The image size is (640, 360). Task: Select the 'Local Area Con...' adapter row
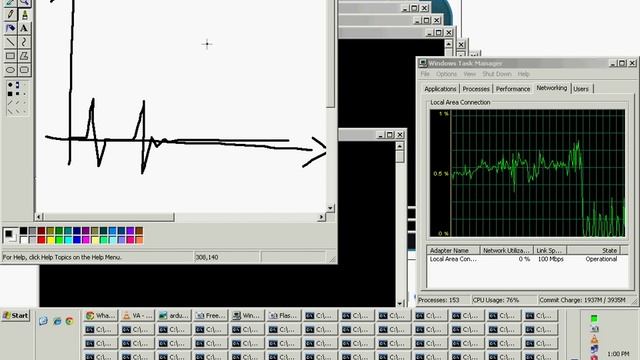(x=527, y=259)
